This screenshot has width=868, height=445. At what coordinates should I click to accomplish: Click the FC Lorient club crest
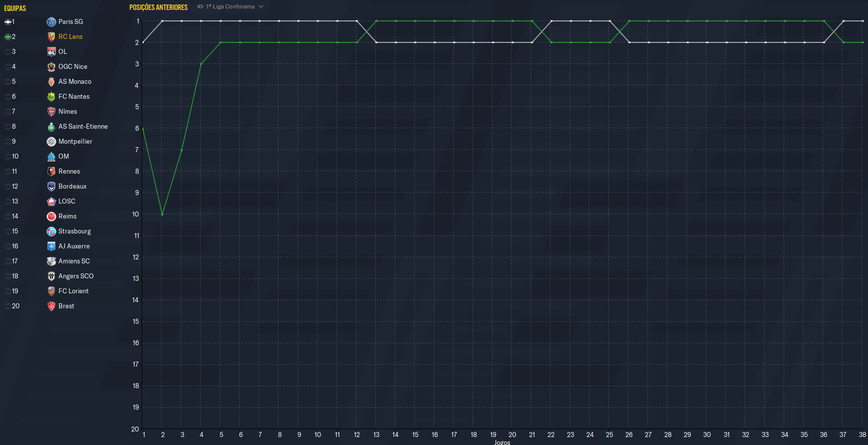(x=51, y=291)
